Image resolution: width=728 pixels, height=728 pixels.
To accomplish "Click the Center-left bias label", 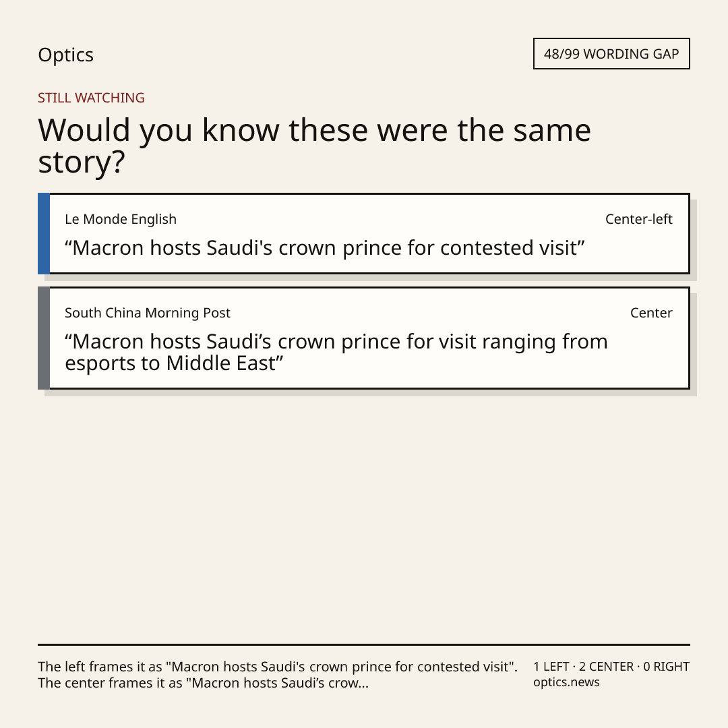I will click(x=638, y=219).
